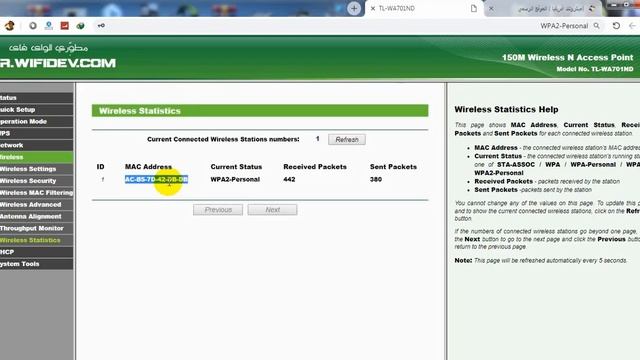Click the WPA2-Personal status cell

click(235, 179)
